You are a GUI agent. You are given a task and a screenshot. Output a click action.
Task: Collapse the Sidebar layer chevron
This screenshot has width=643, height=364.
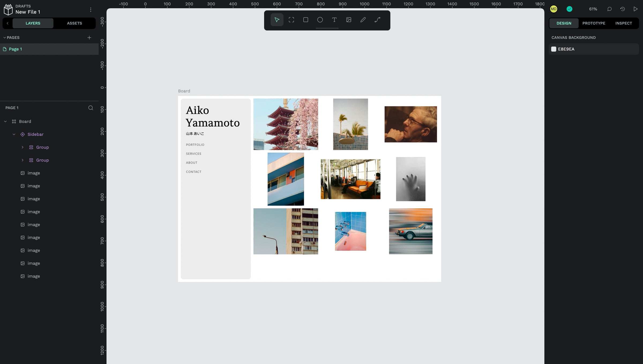14,134
